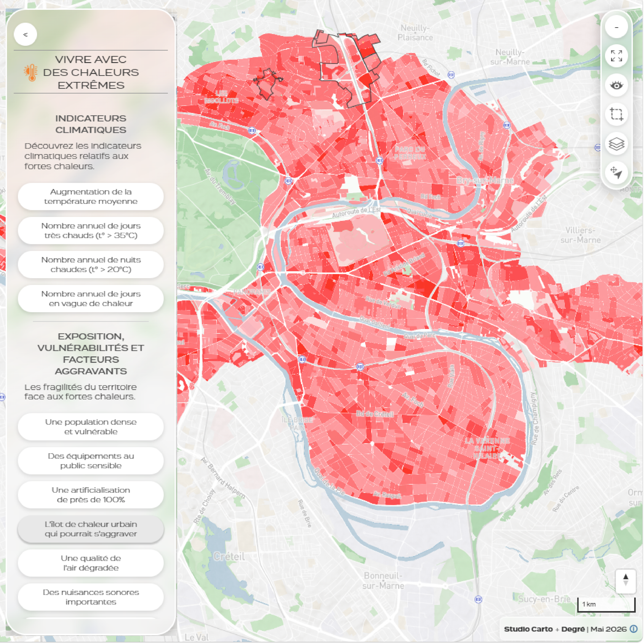Click the zoom out minus button

[x=616, y=27]
